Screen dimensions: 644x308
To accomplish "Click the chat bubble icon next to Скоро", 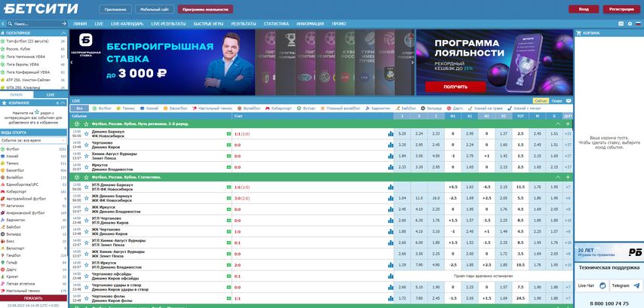I will tap(568, 100).
